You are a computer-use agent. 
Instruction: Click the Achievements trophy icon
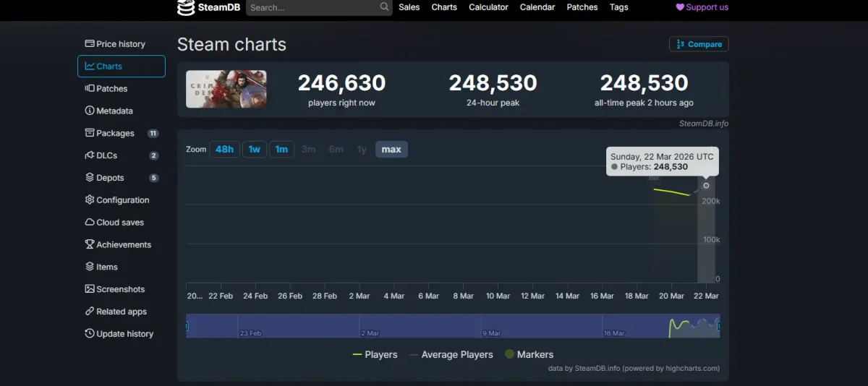(90, 244)
